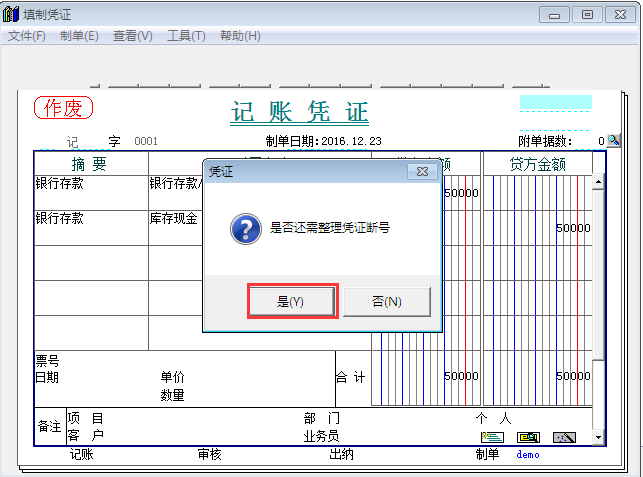
Task: Open the 帮助(H) menu
Action: (x=240, y=36)
